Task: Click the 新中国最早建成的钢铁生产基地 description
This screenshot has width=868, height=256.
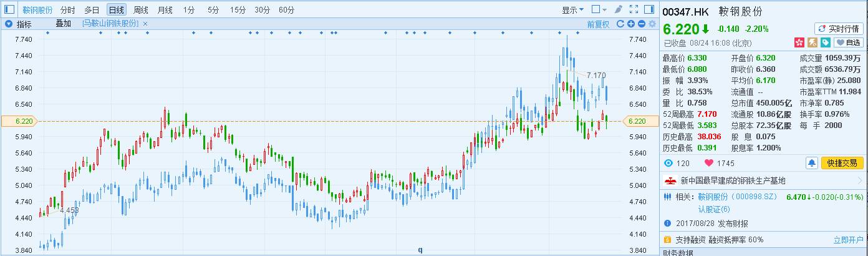Action: click(733, 180)
